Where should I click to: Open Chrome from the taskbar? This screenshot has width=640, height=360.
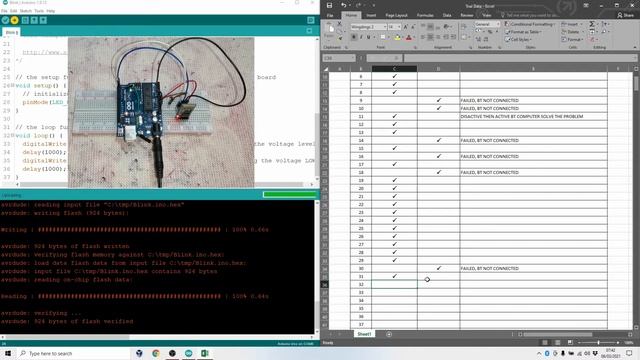point(156,353)
